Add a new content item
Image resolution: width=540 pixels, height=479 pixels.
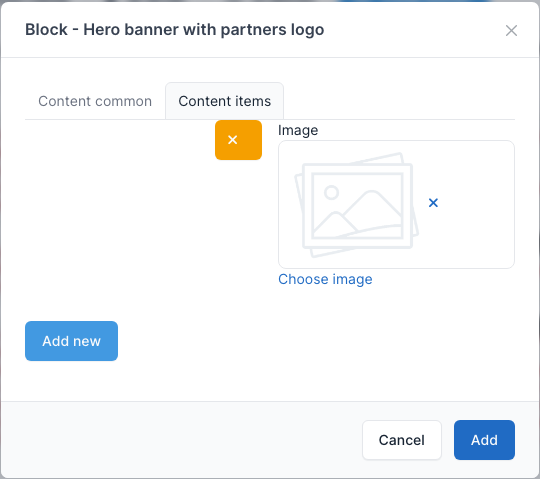71,341
